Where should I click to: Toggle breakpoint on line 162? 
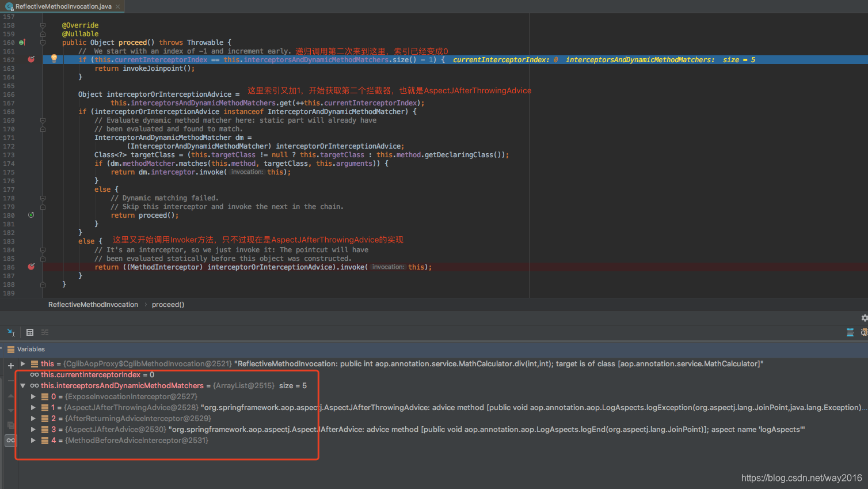(31, 59)
